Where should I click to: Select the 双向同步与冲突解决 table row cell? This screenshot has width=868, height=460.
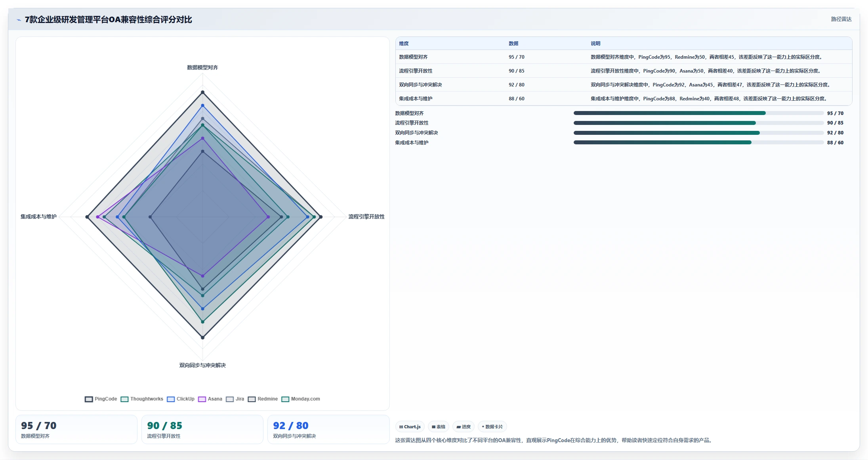420,85
